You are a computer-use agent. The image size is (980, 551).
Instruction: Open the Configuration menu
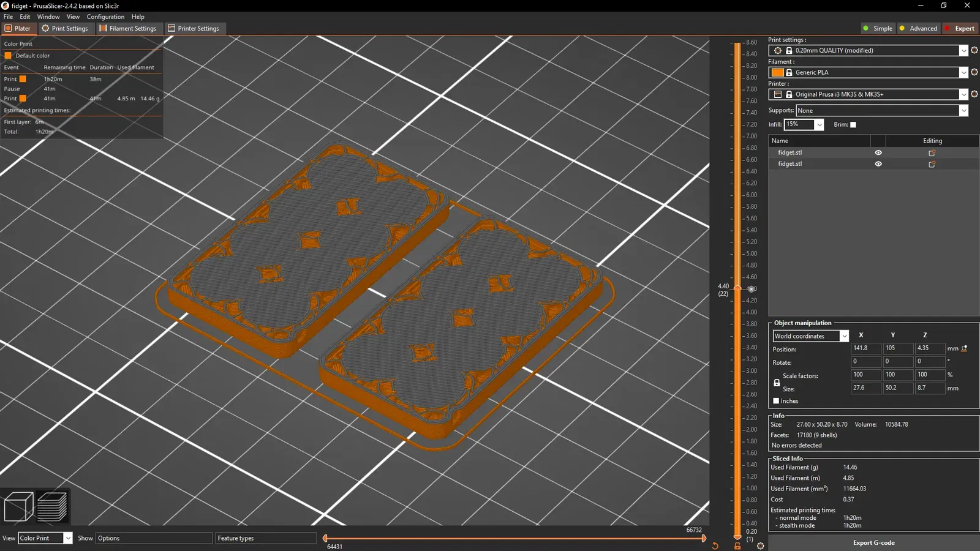[105, 17]
